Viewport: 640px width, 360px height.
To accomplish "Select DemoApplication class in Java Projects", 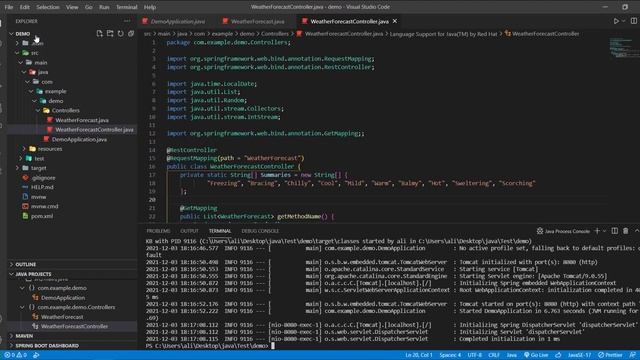I will coord(63,298).
